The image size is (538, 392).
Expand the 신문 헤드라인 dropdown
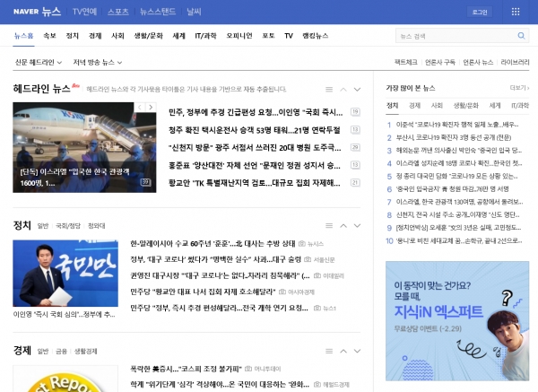click(38, 62)
